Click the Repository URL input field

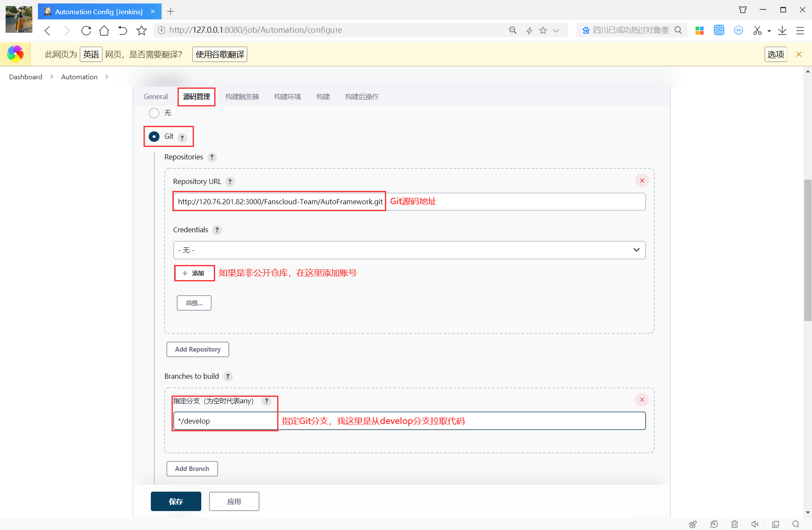click(x=409, y=202)
